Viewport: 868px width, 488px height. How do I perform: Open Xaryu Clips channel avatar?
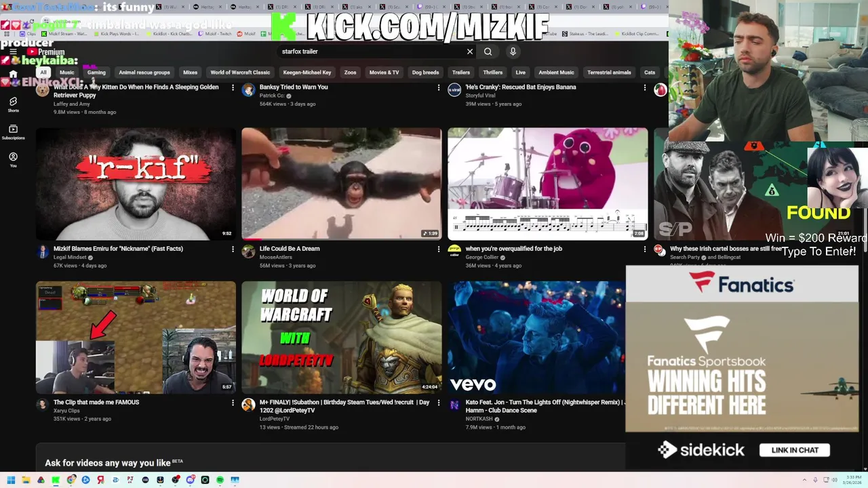click(x=43, y=405)
